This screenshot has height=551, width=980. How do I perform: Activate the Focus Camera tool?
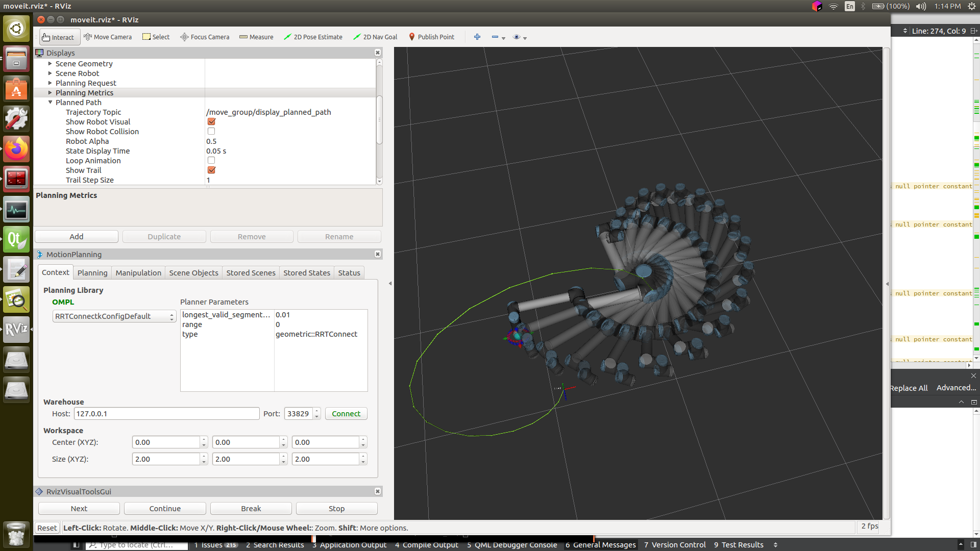pyautogui.click(x=205, y=37)
